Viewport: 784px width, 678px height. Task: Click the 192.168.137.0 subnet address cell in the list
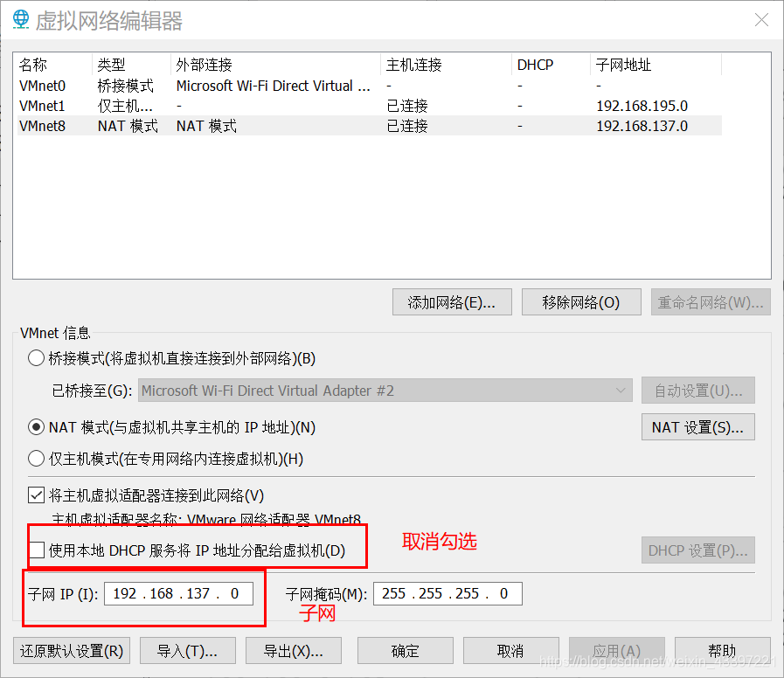pyautogui.click(x=642, y=126)
